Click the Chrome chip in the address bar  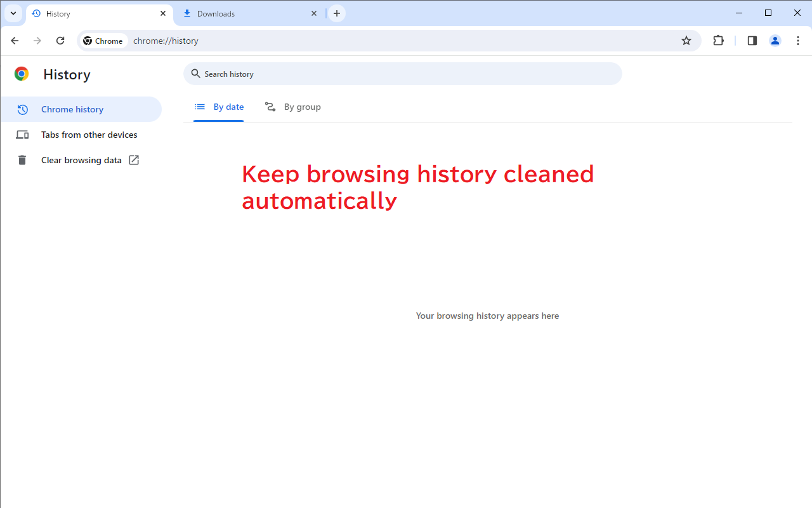coord(103,40)
